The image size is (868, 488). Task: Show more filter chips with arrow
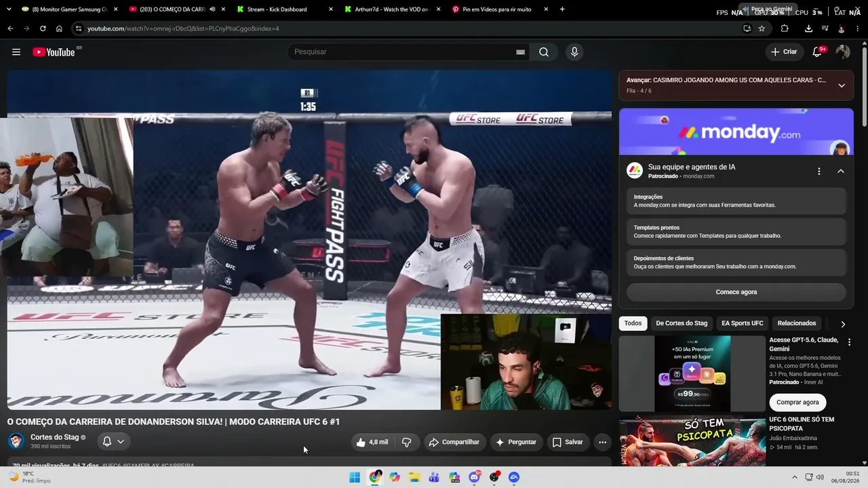click(x=843, y=324)
